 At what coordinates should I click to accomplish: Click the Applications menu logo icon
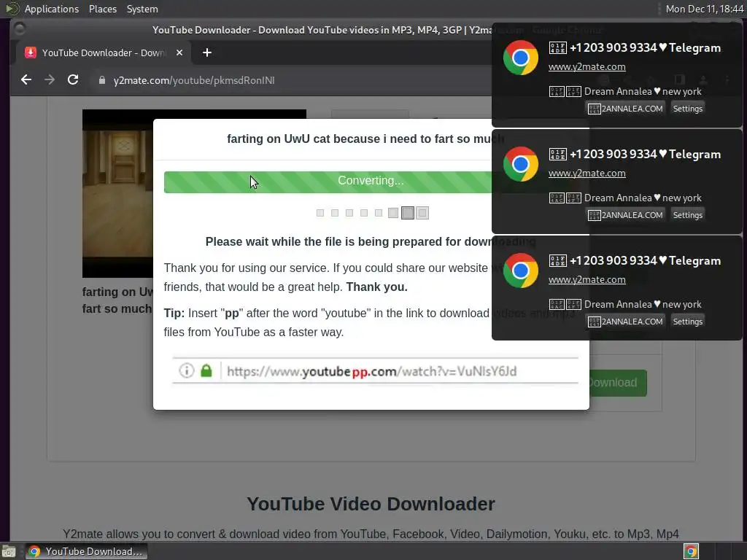(12, 9)
